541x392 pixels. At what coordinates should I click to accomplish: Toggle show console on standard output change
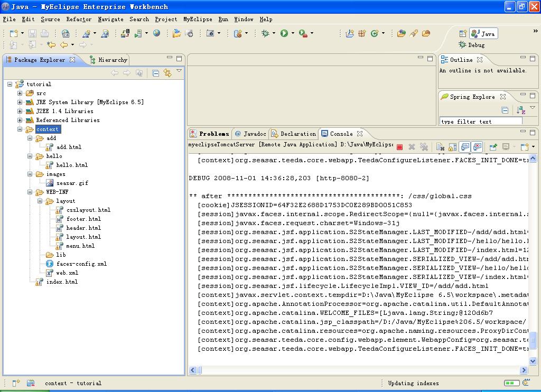[465, 147]
